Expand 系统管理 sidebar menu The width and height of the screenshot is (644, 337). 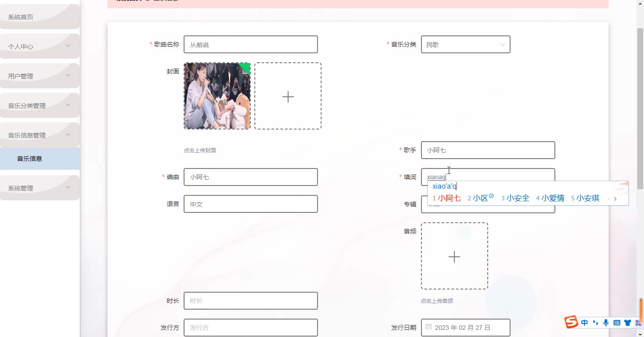pos(40,188)
